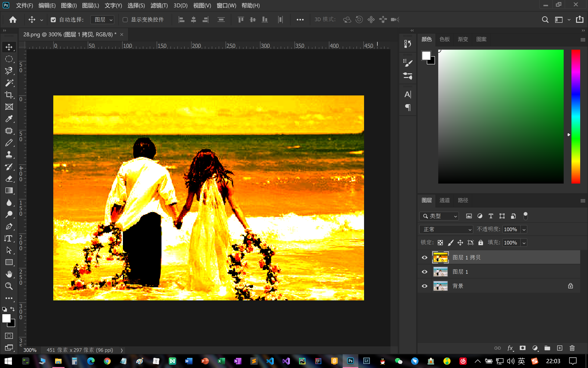Hide the 图层 1 layer
The width and height of the screenshot is (588, 368).
[x=424, y=272]
